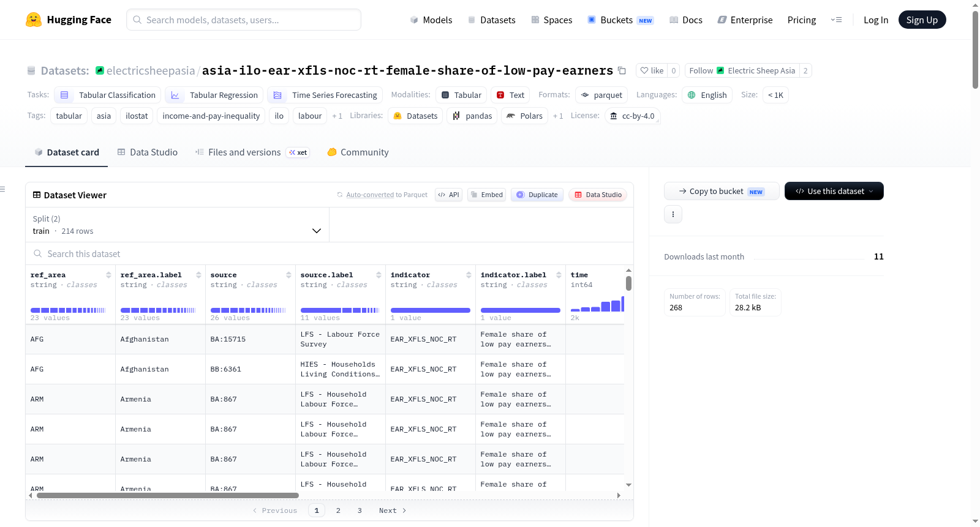This screenshot has height=527, width=980.
Task: Open the Auto-converted to Parquet link
Action: [x=382, y=195]
